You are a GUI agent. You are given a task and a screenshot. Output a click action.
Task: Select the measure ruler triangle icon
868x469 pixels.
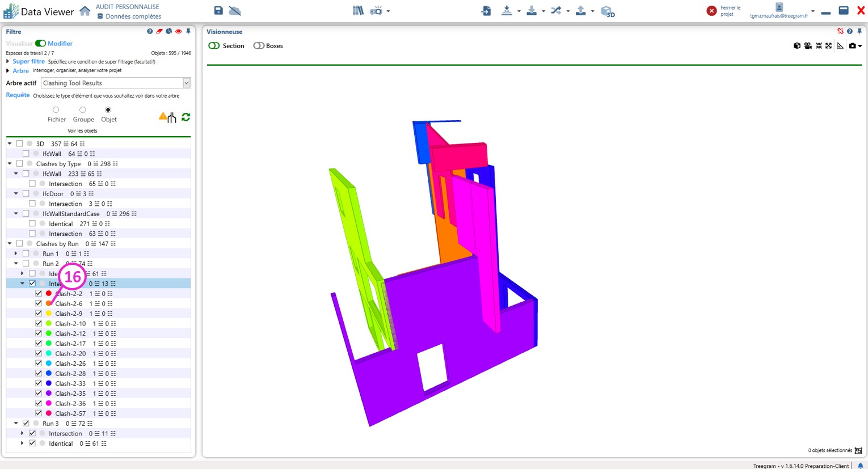click(840, 46)
